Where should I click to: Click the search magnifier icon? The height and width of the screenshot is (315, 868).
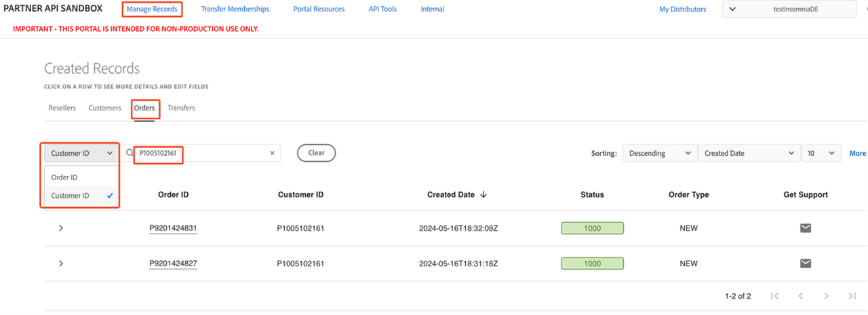(130, 153)
